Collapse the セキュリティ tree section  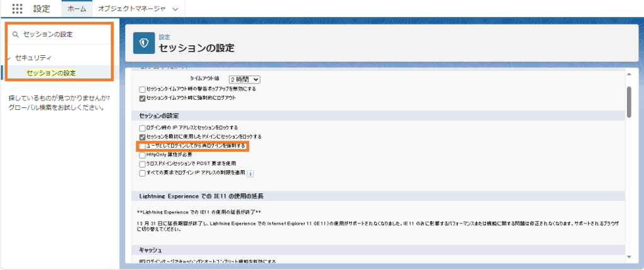[x=9, y=58]
